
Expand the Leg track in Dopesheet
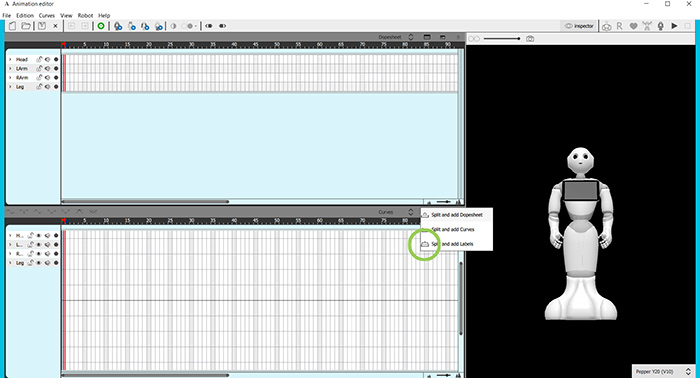[10, 87]
